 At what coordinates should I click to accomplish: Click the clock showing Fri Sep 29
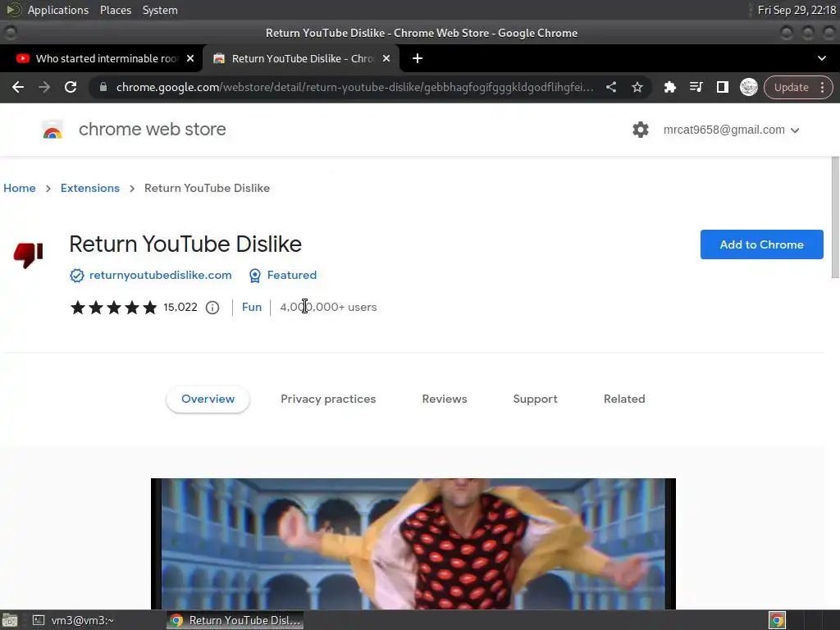[x=796, y=10]
